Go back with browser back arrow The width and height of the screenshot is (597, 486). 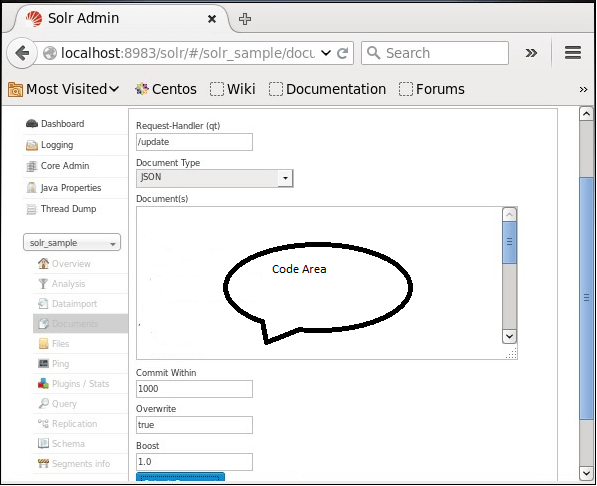click(x=22, y=53)
